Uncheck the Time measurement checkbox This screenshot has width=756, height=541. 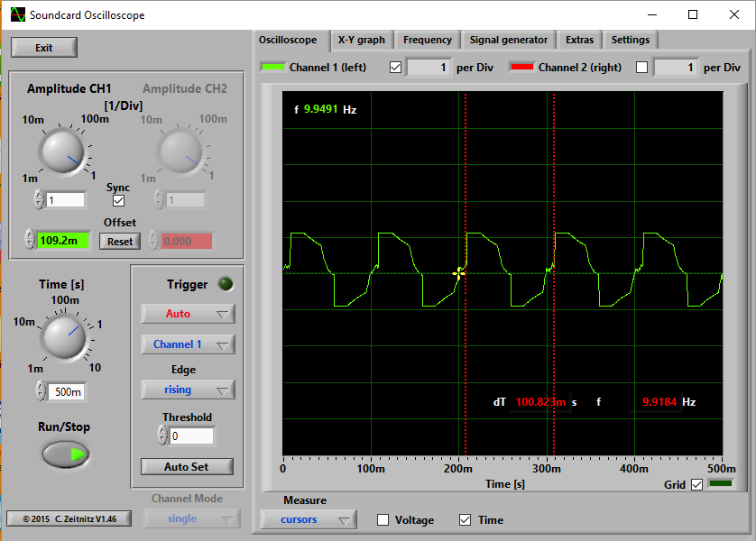pos(466,519)
